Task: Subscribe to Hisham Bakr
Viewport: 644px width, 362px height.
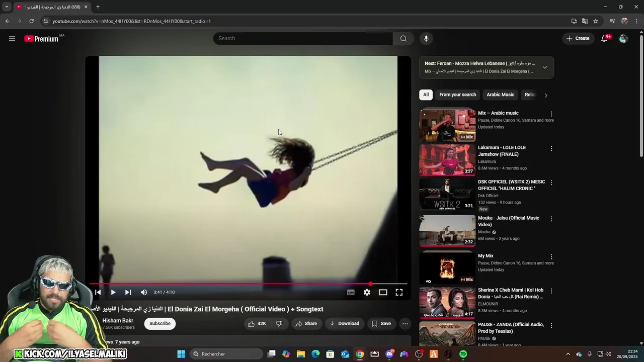Action: 160,324
